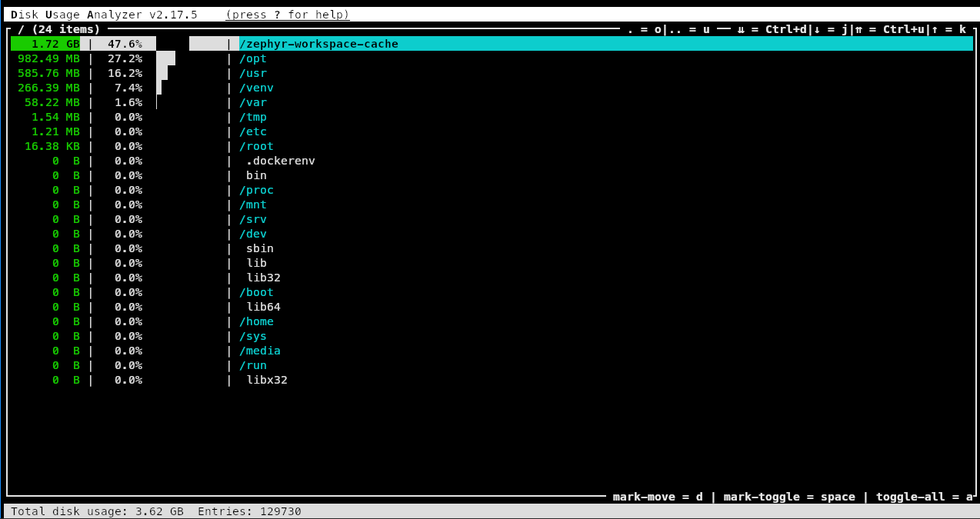Click the 982.49 MB usage bar for /opt
Viewport: 980px width, 519px height.
click(x=165, y=58)
